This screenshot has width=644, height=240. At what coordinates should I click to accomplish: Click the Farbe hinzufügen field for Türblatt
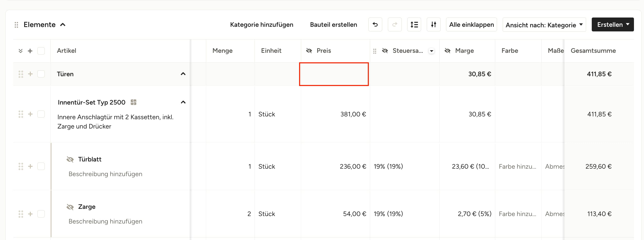[x=517, y=167]
